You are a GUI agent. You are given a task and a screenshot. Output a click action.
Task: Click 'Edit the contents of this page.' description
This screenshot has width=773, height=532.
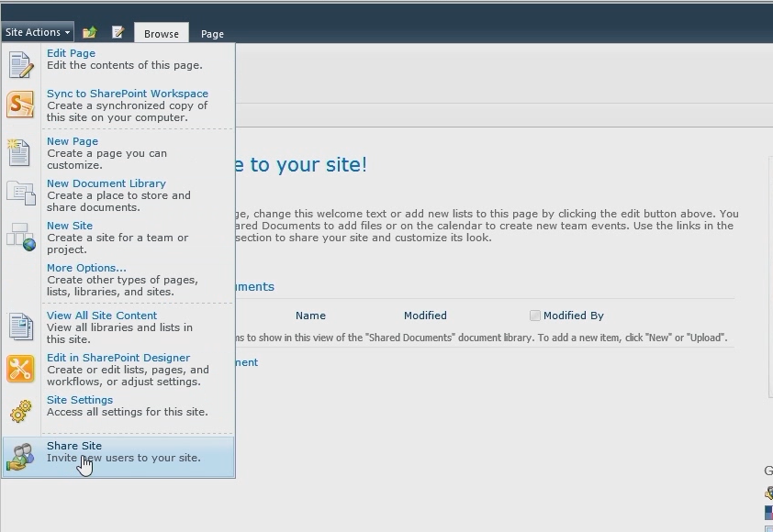click(x=125, y=65)
